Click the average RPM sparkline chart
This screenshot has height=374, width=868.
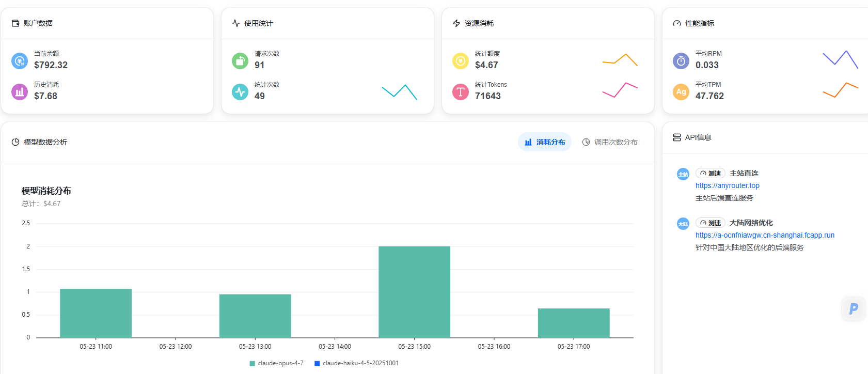click(x=840, y=59)
